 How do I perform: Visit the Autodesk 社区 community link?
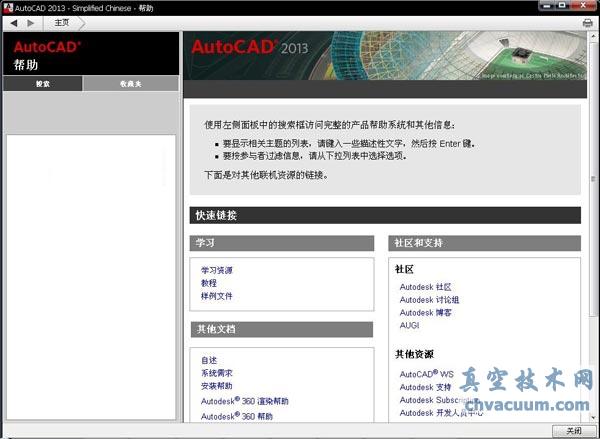(x=425, y=287)
